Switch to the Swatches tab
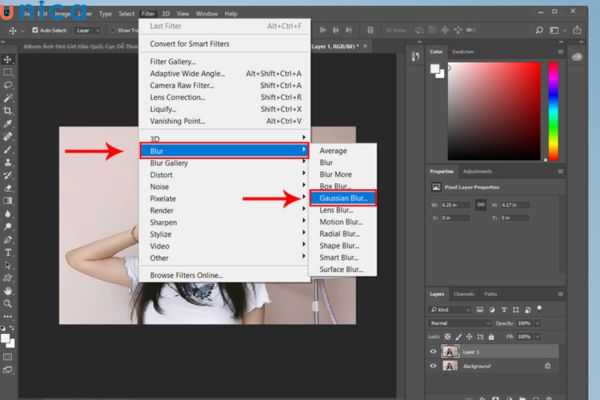Screen dimensions: 600x400 [463, 50]
